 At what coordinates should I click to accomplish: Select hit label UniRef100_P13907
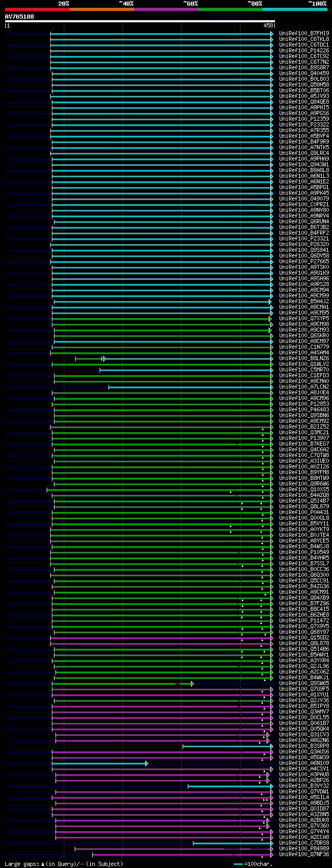click(x=304, y=438)
